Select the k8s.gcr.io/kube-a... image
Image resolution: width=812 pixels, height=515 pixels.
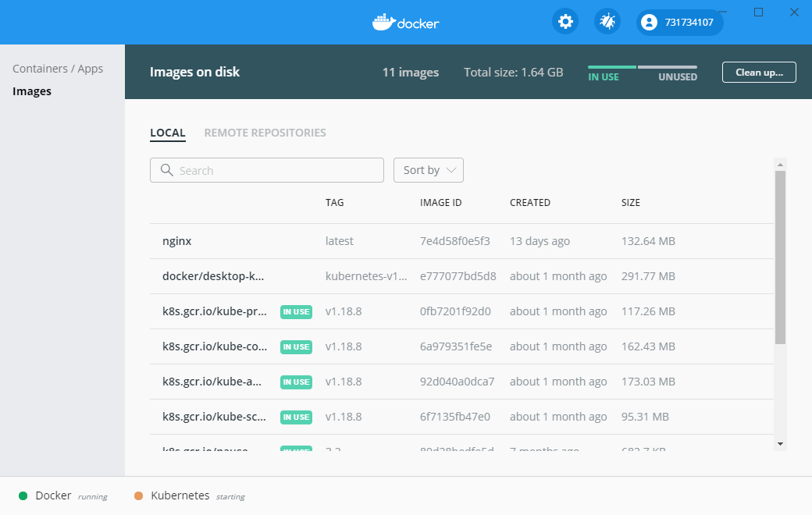click(212, 382)
